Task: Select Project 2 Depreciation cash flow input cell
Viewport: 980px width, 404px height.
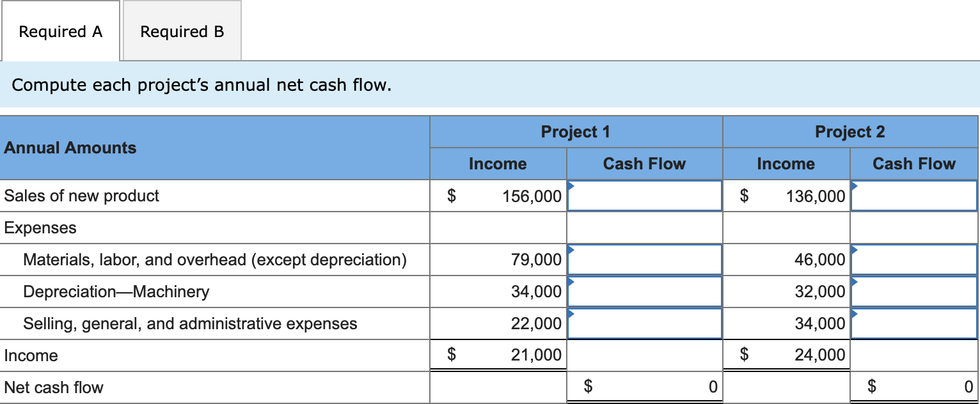Action: coord(913,291)
